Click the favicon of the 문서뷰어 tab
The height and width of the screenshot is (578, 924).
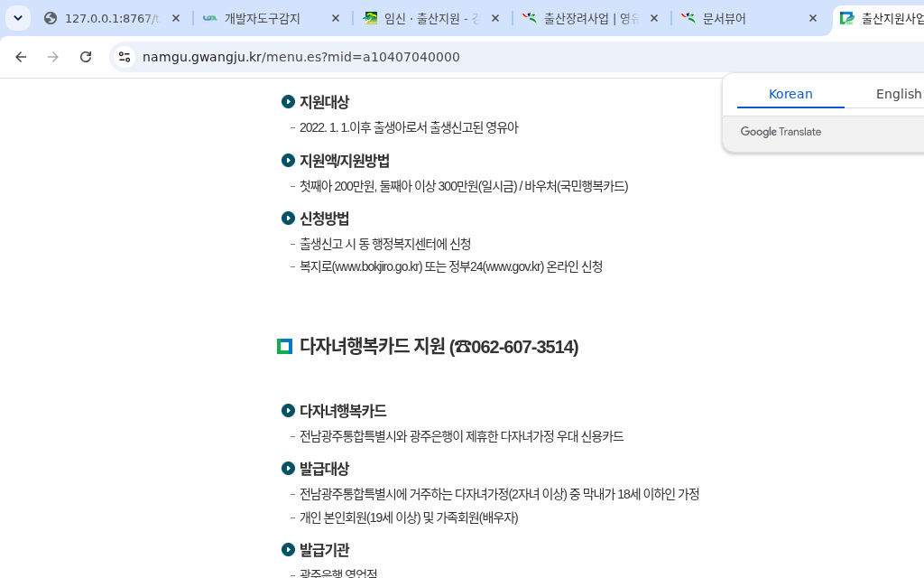(688, 18)
